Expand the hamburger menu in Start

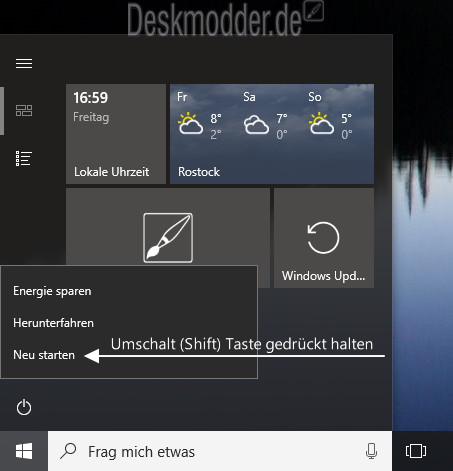tap(24, 63)
